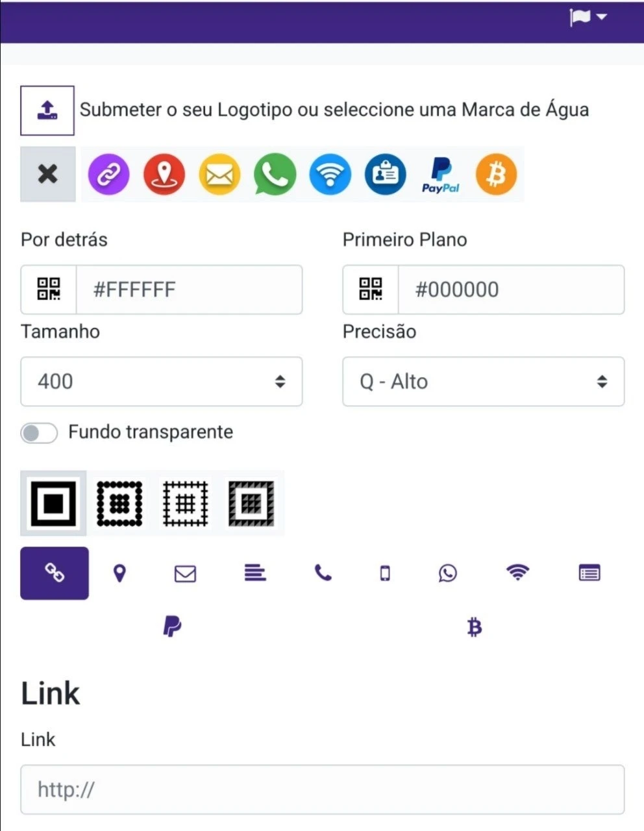Open the language flag dropdown
Screen dimensions: 644x831
coord(588,18)
